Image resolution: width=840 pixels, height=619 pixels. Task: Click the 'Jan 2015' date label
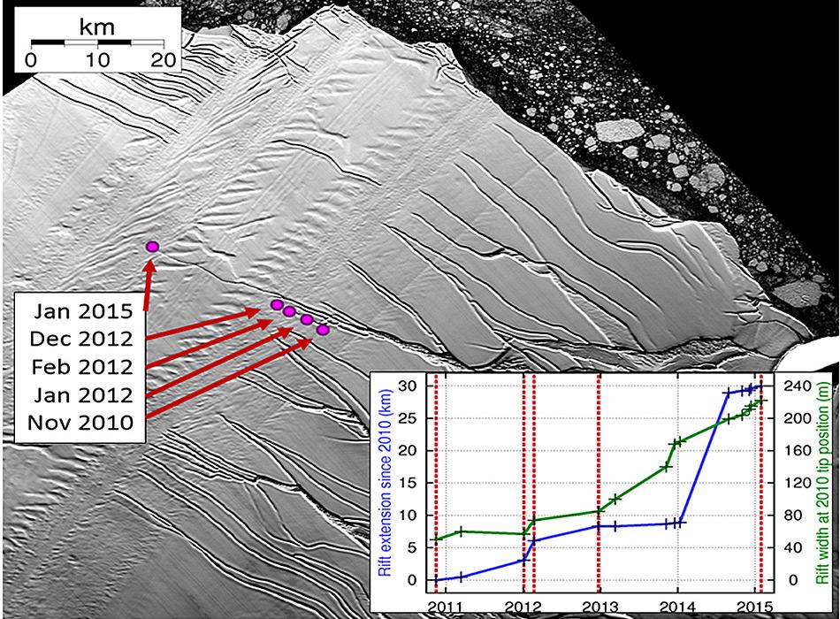click(x=81, y=310)
